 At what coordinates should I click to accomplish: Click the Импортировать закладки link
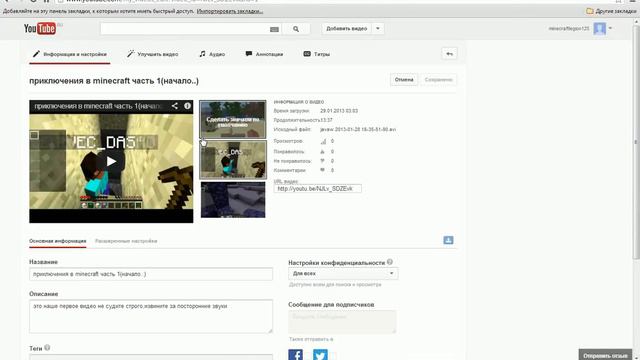point(230,11)
